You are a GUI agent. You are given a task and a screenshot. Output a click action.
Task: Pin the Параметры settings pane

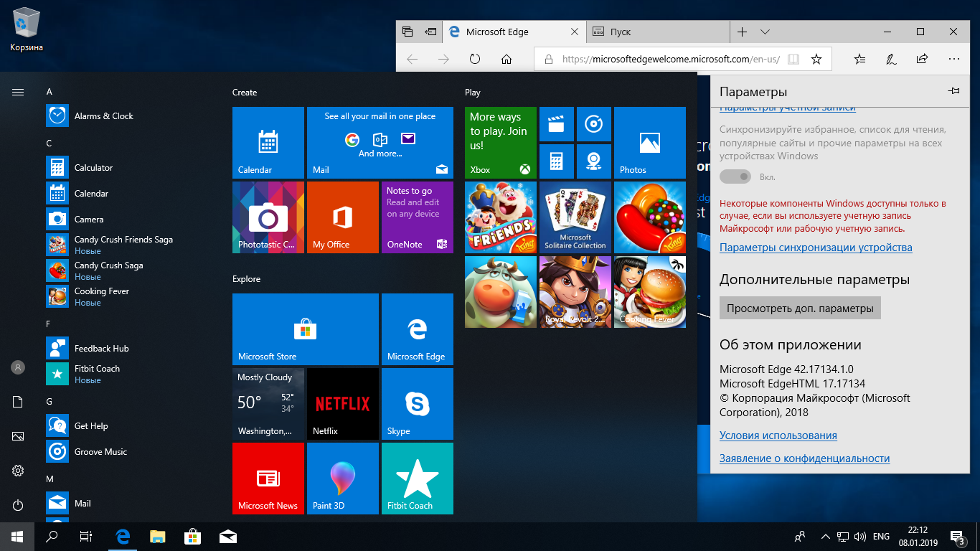[953, 91]
